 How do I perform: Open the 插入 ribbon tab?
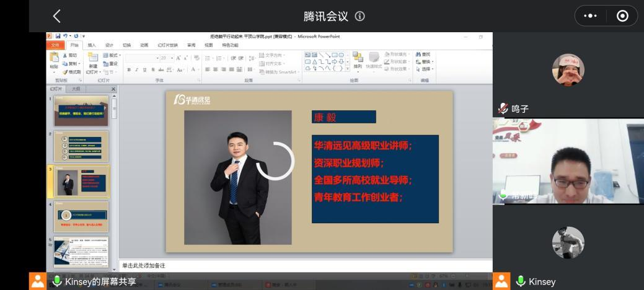click(x=92, y=45)
